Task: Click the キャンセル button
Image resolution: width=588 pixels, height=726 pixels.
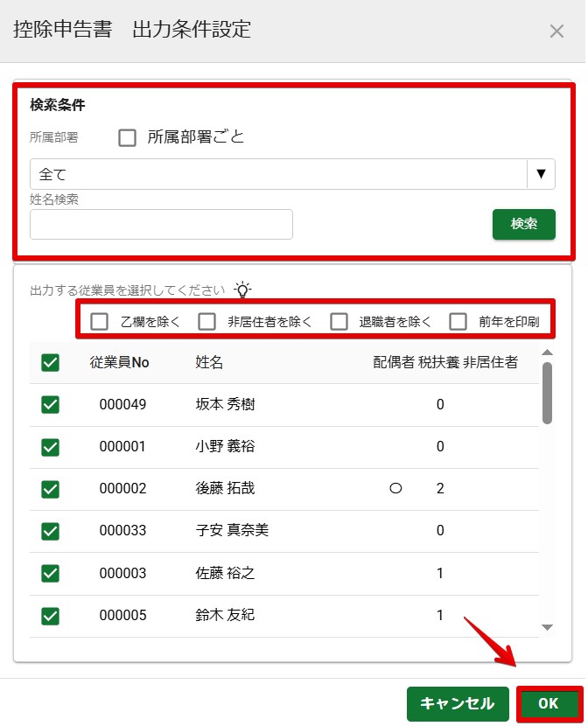Action: (458, 703)
